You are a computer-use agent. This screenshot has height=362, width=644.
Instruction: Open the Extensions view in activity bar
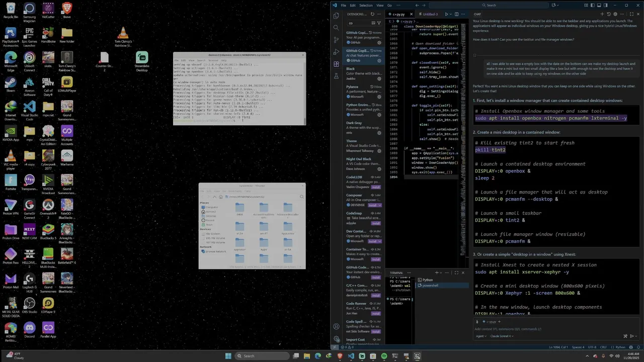coord(336,64)
